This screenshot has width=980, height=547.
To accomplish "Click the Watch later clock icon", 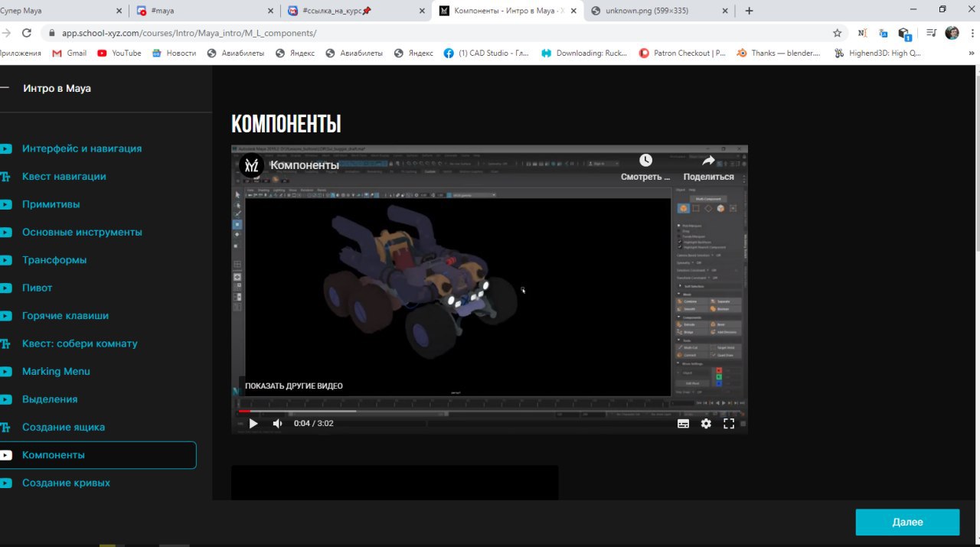I will (645, 160).
